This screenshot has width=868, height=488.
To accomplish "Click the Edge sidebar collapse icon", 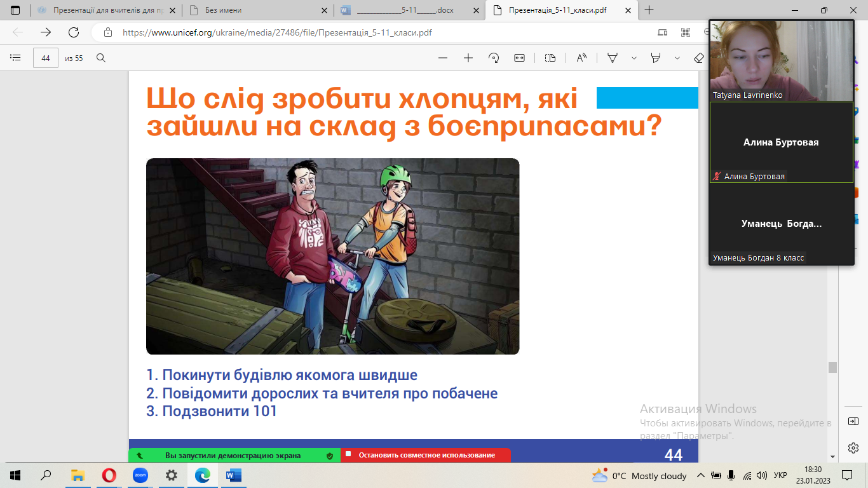I will pyautogui.click(x=853, y=421).
